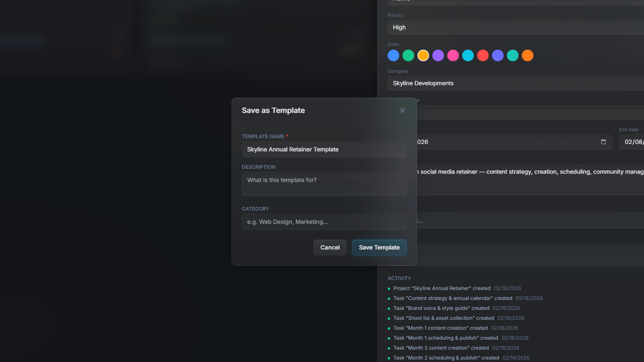This screenshot has height=362, width=644.
Task: Click the Save Template button
Action: (x=379, y=247)
